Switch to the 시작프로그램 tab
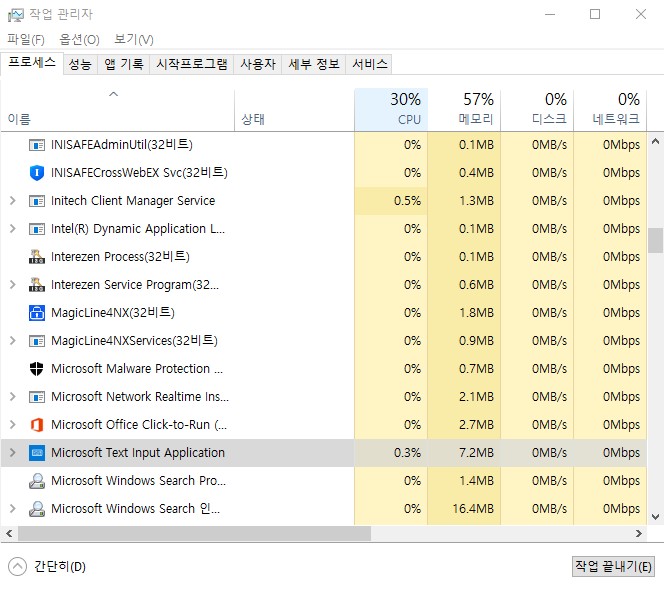Image resolution: width=664 pixels, height=591 pixels. (x=192, y=64)
